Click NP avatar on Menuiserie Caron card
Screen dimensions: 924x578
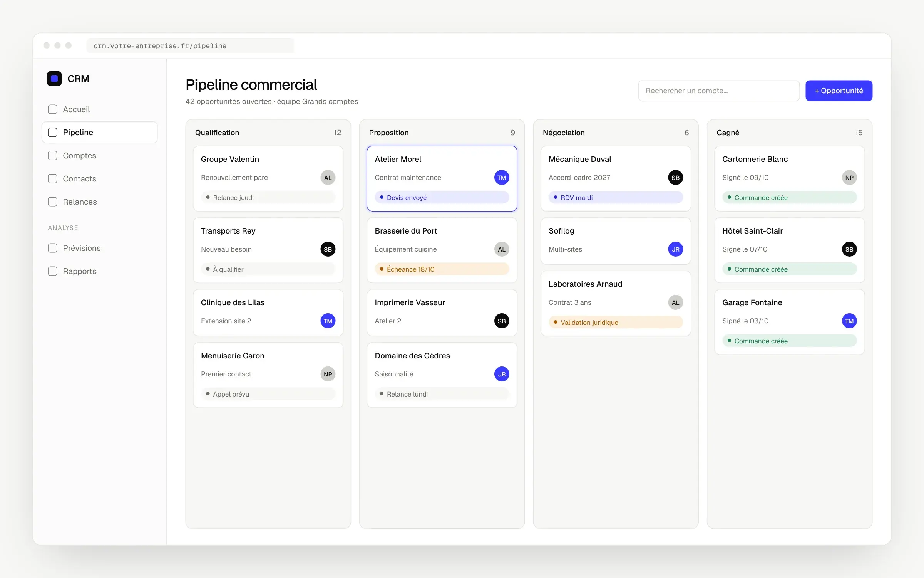(x=328, y=374)
